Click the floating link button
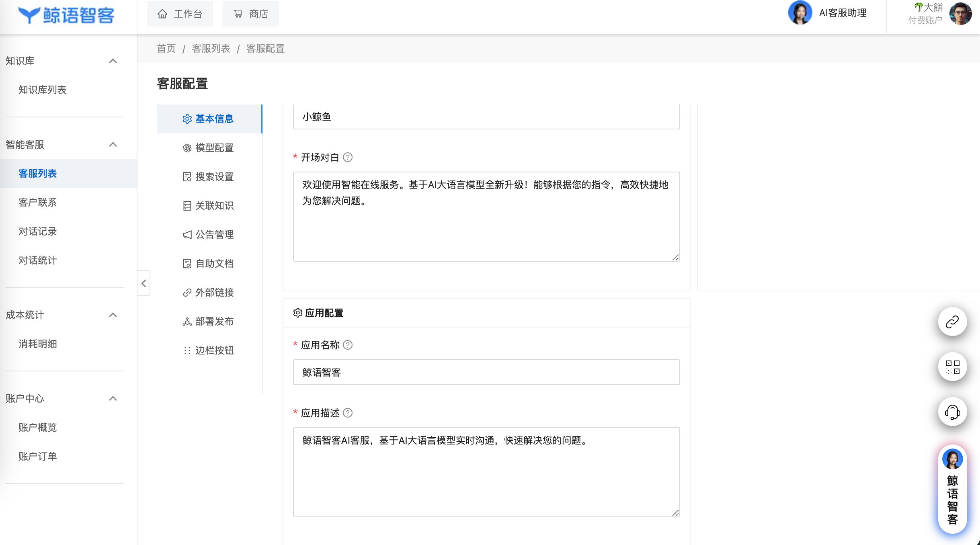 pos(952,322)
